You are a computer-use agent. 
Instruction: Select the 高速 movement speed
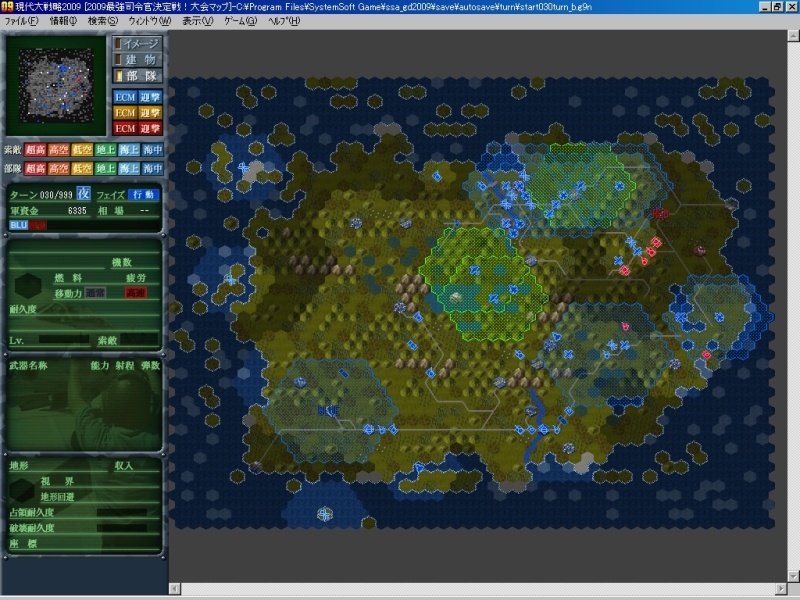(x=136, y=292)
